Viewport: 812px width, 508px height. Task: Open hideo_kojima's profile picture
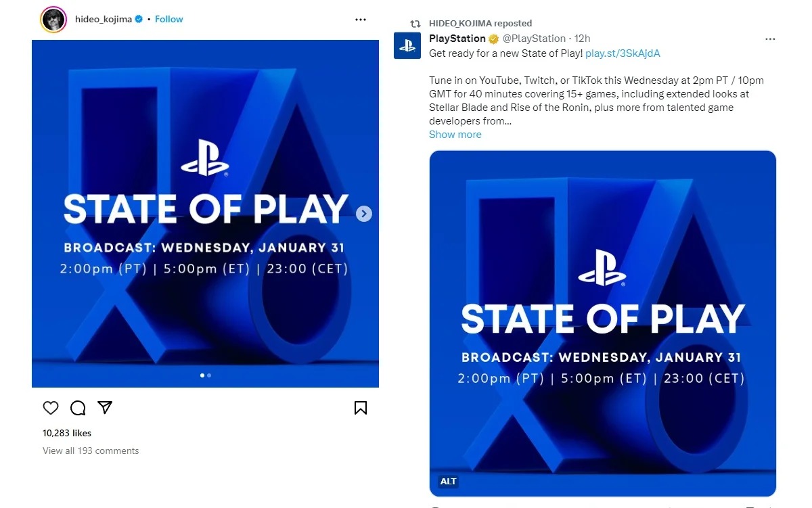53,19
